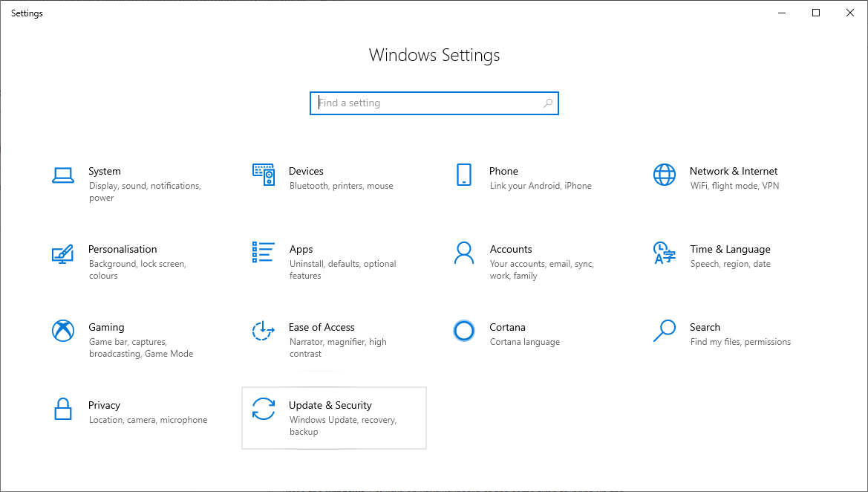Select the System category title
The width and height of the screenshot is (868, 492).
pos(105,171)
